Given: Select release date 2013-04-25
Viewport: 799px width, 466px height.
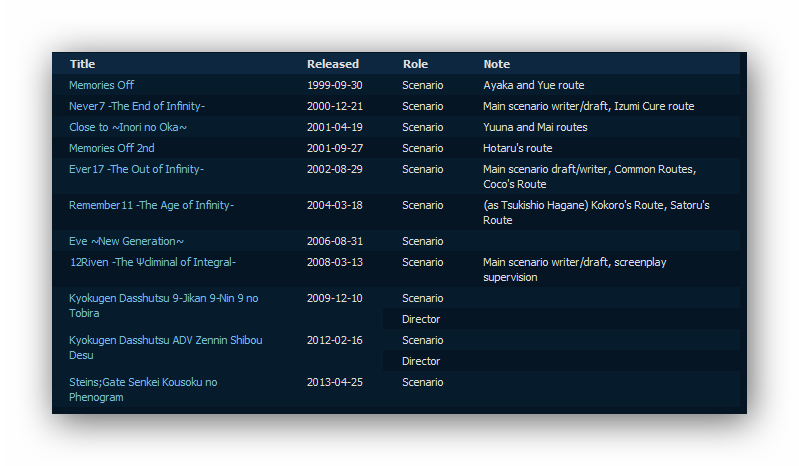Looking at the screenshot, I should click(335, 382).
